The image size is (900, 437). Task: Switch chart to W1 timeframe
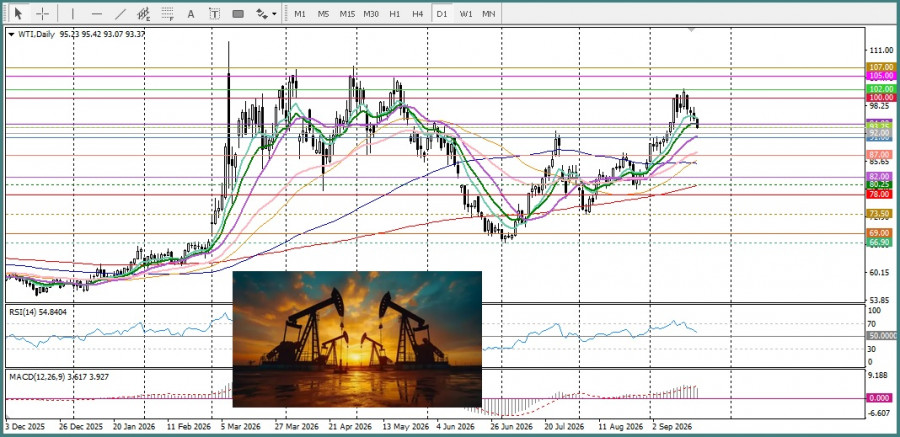[x=465, y=13]
